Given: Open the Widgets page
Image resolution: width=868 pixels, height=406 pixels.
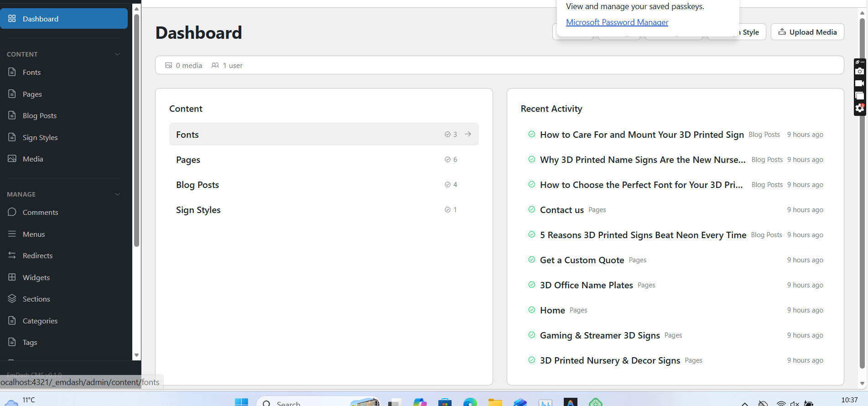Looking at the screenshot, I should pyautogui.click(x=36, y=277).
